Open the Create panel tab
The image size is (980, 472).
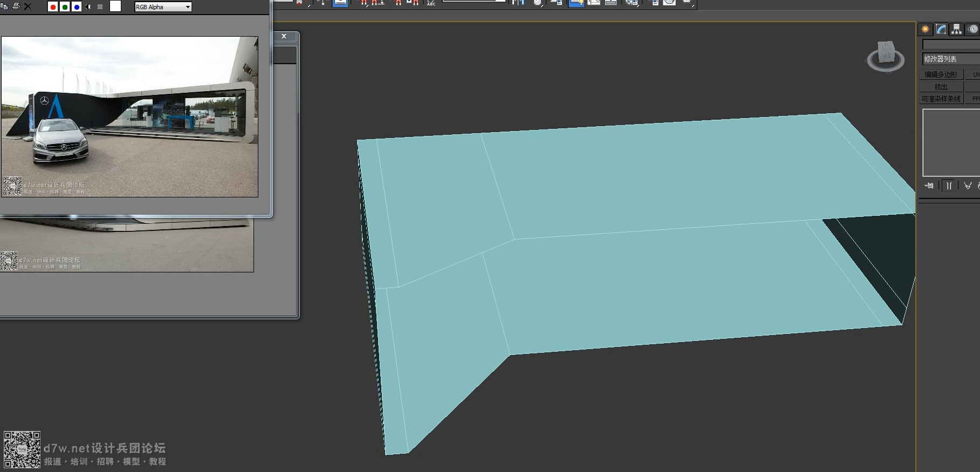tap(926, 29)
